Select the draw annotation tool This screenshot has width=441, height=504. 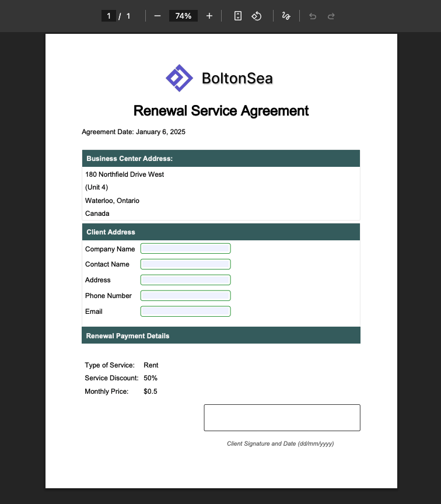286,16
